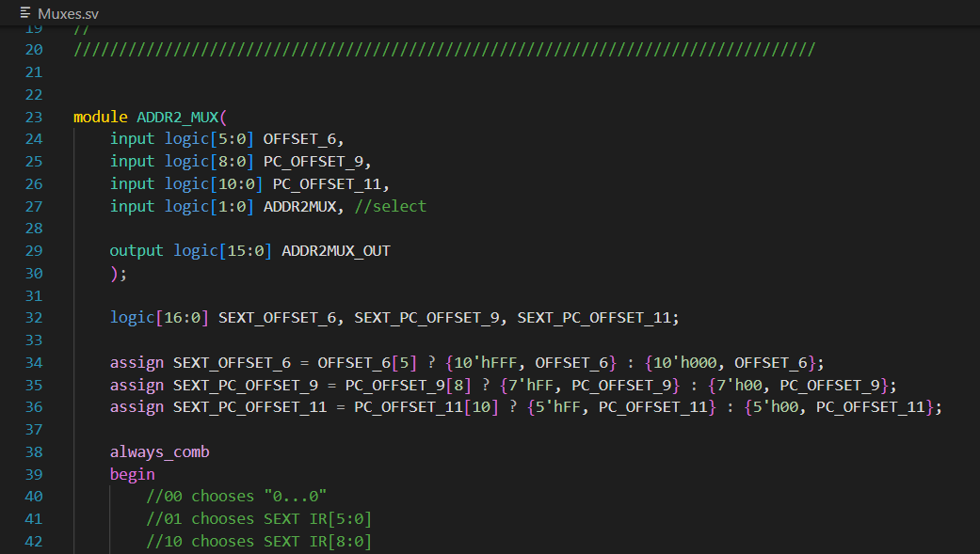
Task: Click line number 34 in the gutter
Action: click(34, 362)
